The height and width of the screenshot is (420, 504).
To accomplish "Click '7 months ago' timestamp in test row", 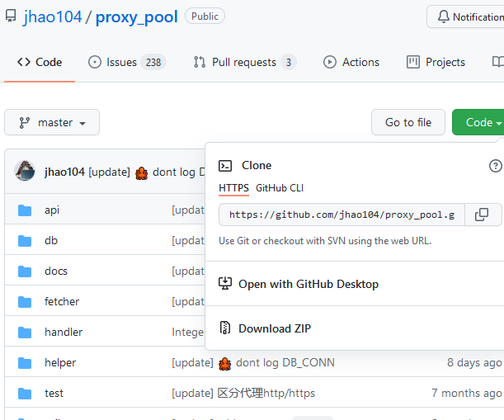I will tap(467, 393).
